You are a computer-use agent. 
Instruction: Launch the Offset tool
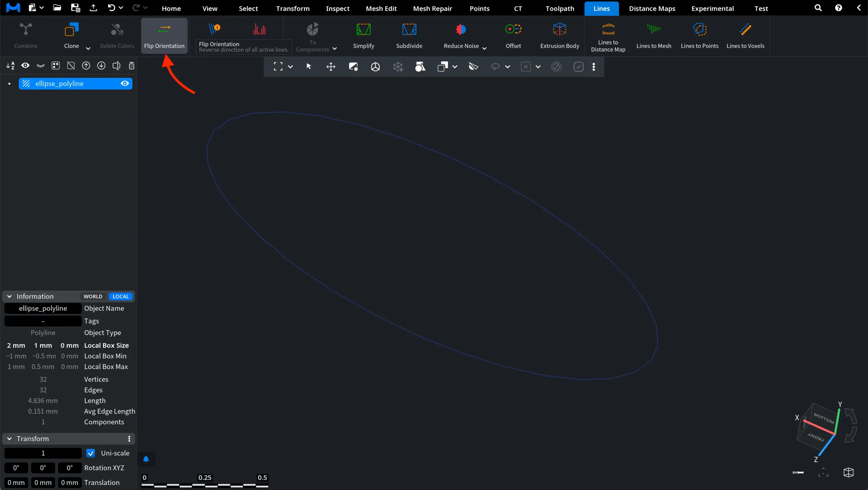pos(513,36)
